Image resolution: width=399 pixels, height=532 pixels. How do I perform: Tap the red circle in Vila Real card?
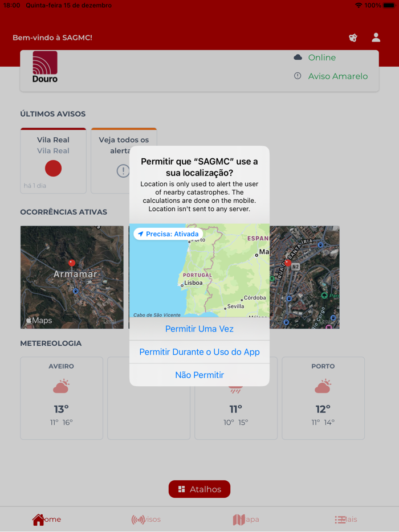[54, 168]
